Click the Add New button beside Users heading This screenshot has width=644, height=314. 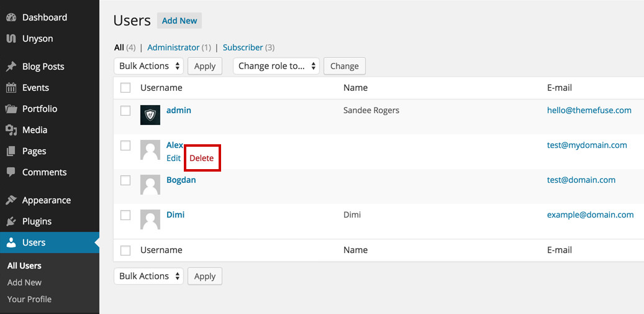pos(179,21)
